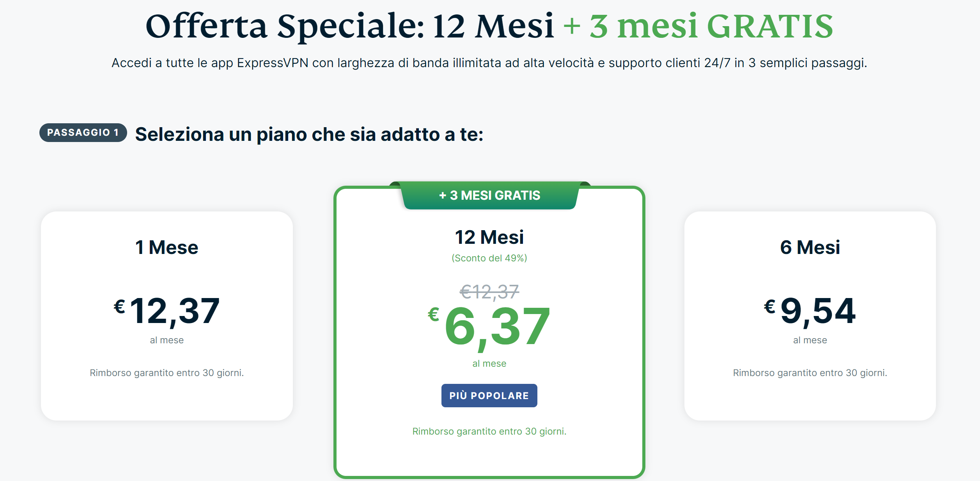The height and width of the screenshot is (481, 980).
Task: Click the PASSAGGIO 1 step badge
Action: pos(83,133)
